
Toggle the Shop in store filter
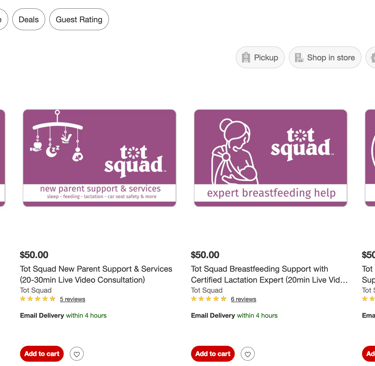(325, 58)
